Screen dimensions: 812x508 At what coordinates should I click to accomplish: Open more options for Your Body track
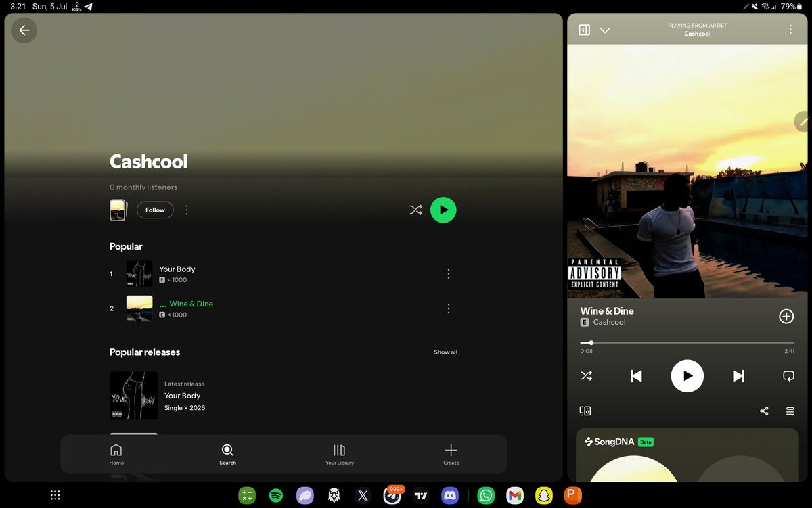pyautogui.click(x=448, y=274)
